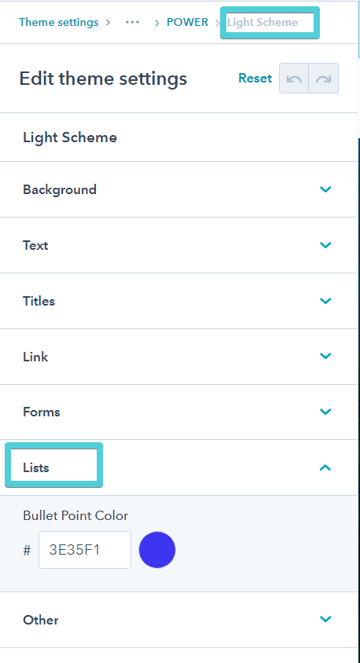Go to Theme settings breadcrumb
Viewport: 360px width, 663px height.
click(58, 22)
